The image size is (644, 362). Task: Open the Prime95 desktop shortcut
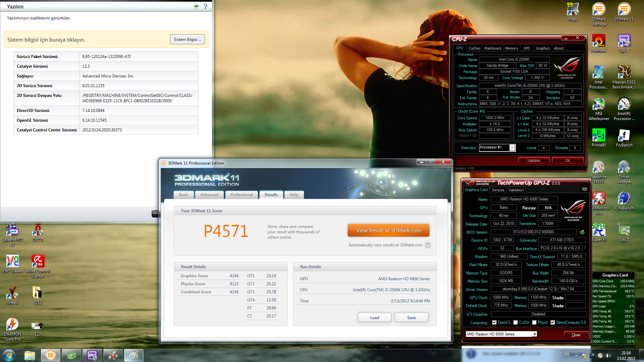(598, 138)
